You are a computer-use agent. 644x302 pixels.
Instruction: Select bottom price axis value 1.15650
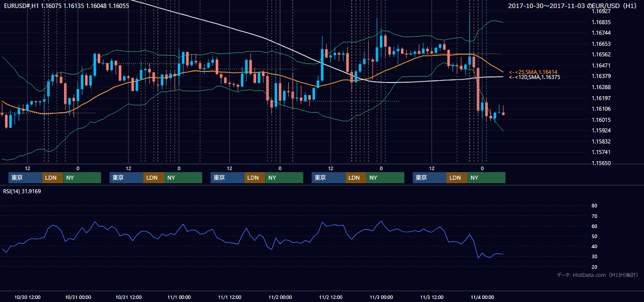coord(601,163)
